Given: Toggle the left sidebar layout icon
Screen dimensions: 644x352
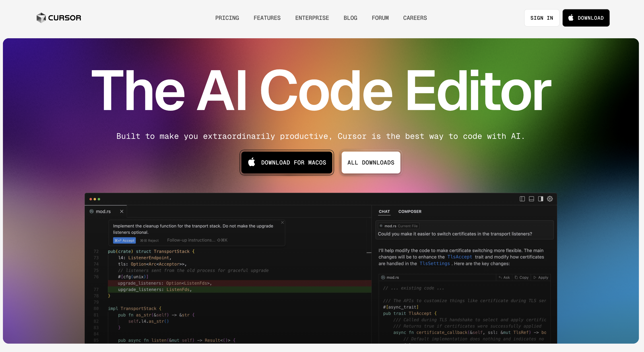Looking at the screenshot, I should 522,199.
